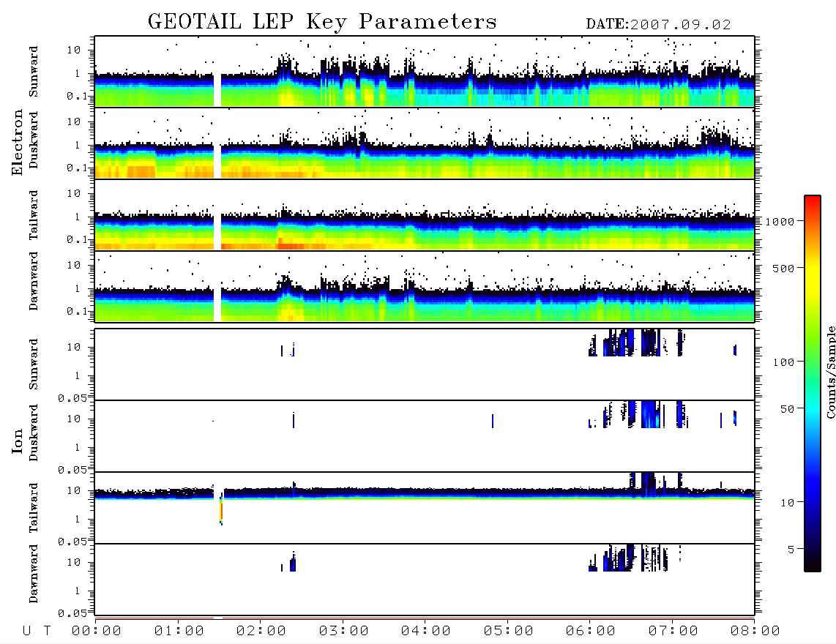The image size is (836, 644).
Task: Click the Electron Sunward spectrogram panel
Action: 425,72
